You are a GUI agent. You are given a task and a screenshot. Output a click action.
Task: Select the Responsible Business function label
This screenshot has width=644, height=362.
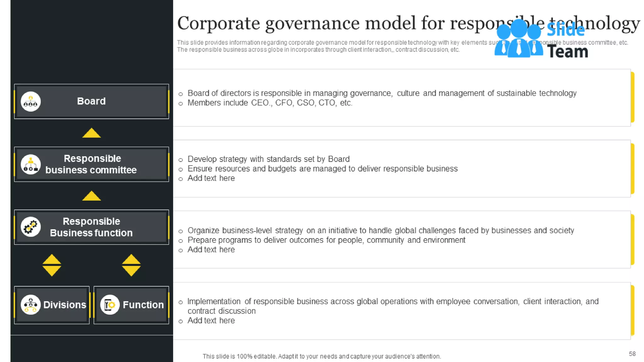pyautogui.click(x=91, y=227)
